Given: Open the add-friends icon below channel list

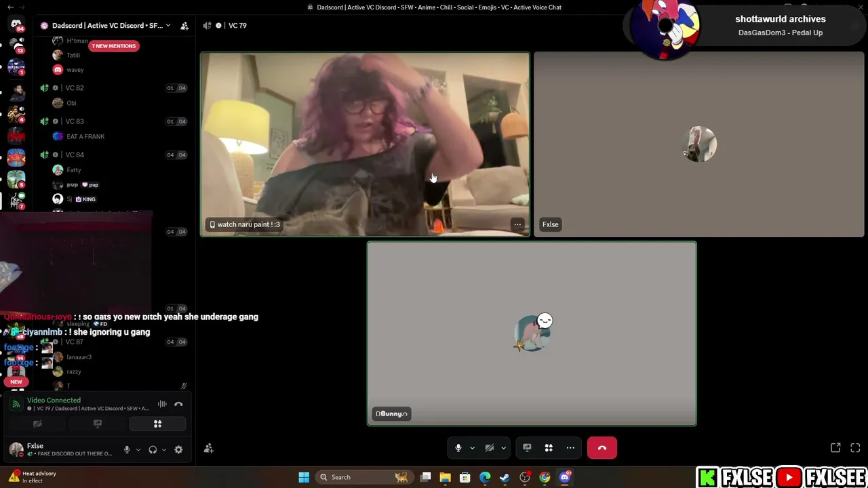Looking at the screenshot, I should [x=209, y=448].
